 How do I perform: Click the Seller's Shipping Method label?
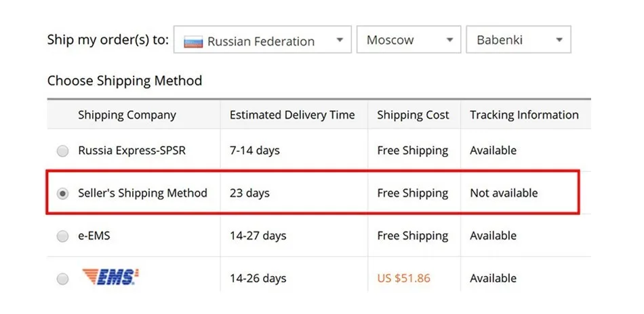[142, 193]
